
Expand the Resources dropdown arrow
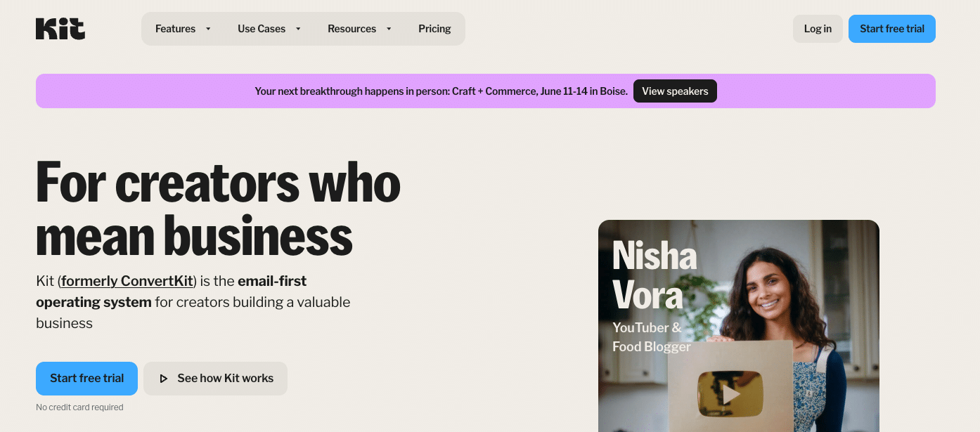tap(389, 29)
